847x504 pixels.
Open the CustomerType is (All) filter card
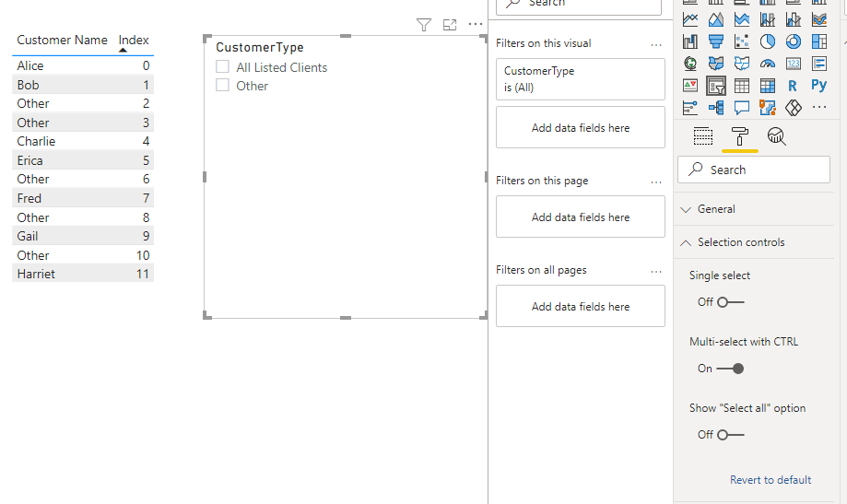tap(580, 79)
